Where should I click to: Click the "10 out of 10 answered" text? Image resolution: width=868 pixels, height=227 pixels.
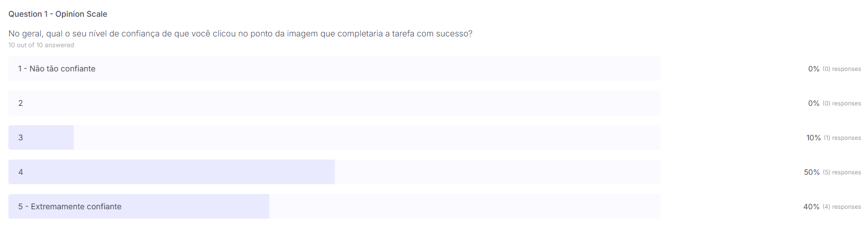[x=41, y=45]
